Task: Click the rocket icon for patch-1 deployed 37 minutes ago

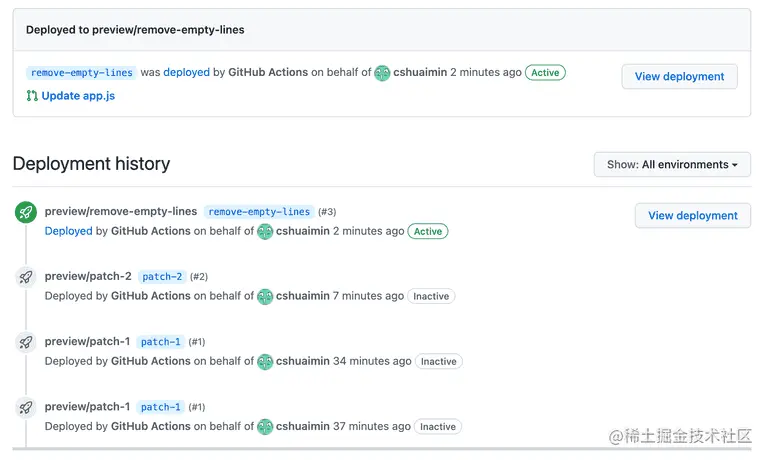Action: point(26,407)
